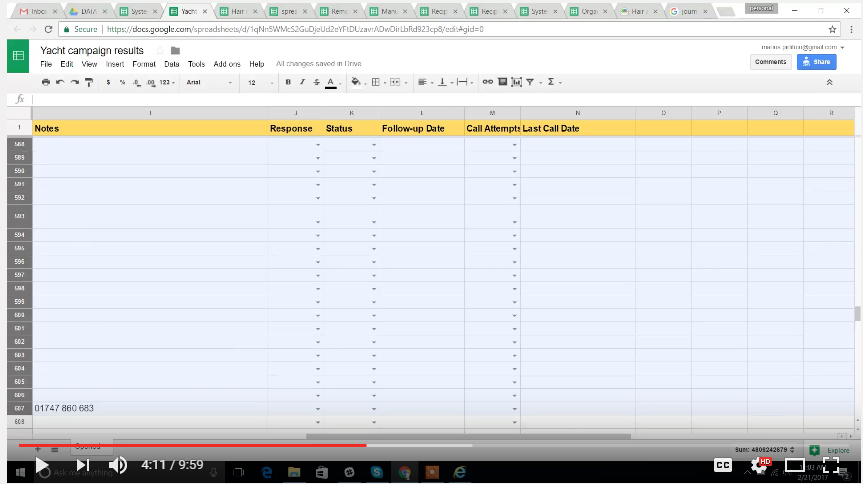Apply strikethrough formatting

click(x=316, y=82)
